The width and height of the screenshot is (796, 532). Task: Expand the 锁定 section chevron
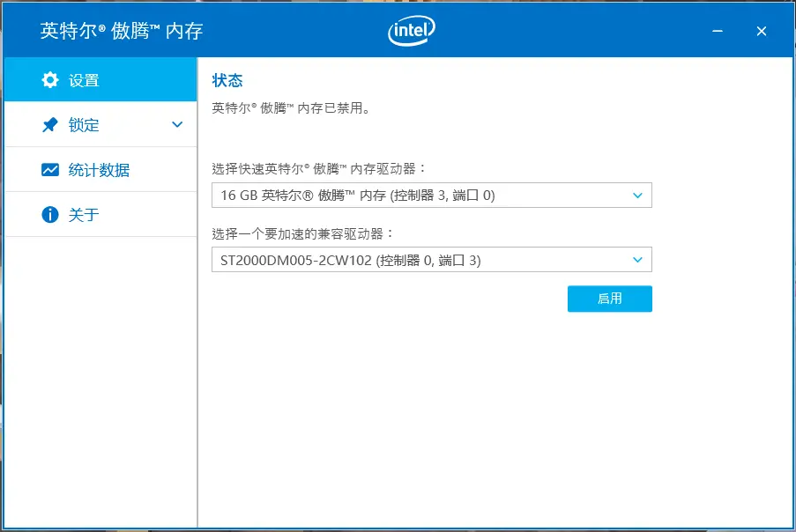coord(177,125)
